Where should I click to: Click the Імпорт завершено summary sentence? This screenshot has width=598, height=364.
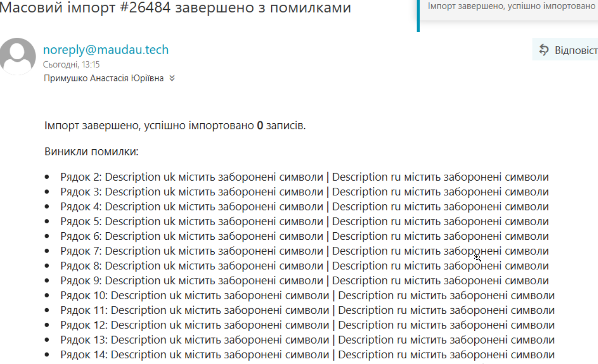[175, 126]
